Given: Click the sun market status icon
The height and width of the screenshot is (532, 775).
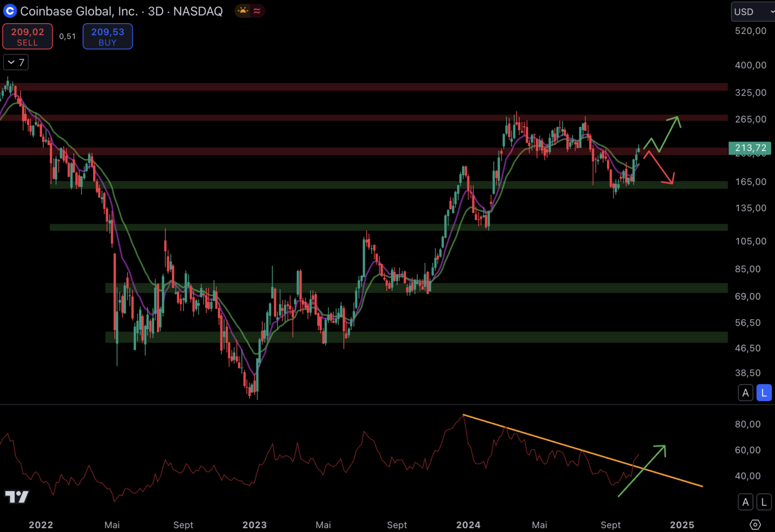Looking at the screenshot, I should tap(243, 10).
